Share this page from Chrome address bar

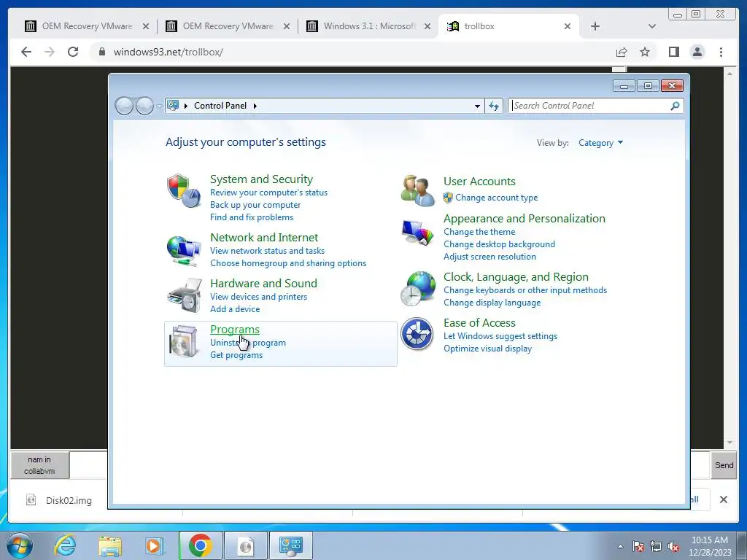tap(622, 52)
